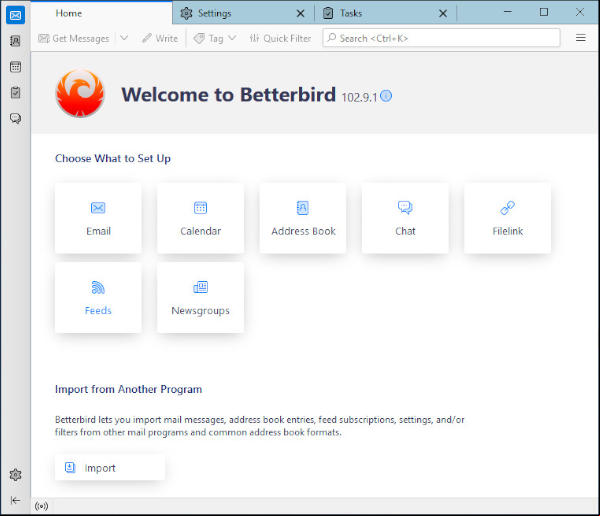Set up Filelink
This screenshot has width=600, height=516.
pos(507,218)
